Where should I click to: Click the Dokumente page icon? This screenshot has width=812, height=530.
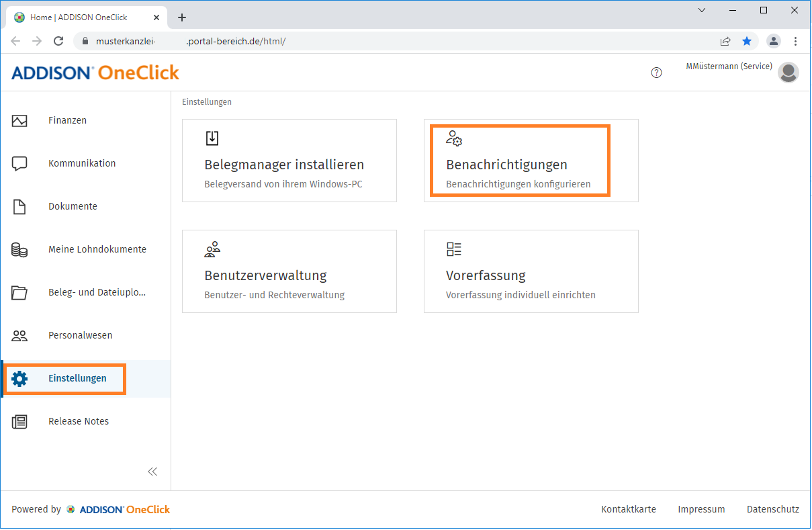tap(19, 207)
